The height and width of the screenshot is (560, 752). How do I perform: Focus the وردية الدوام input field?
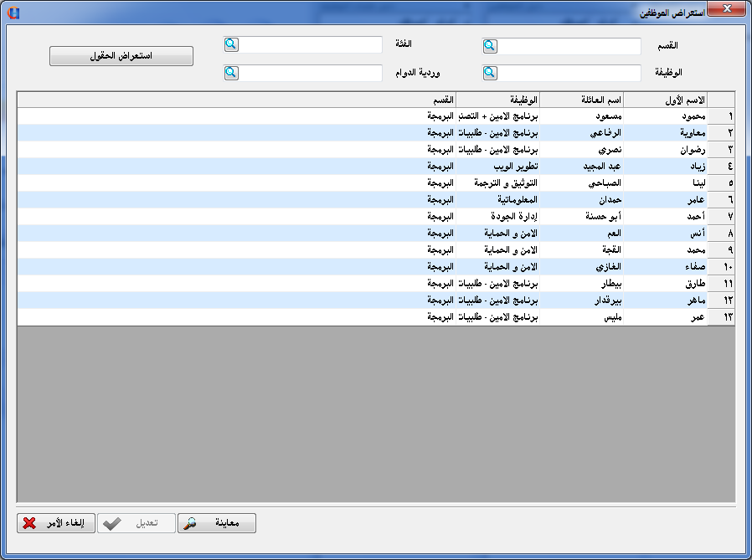[311, 74]
